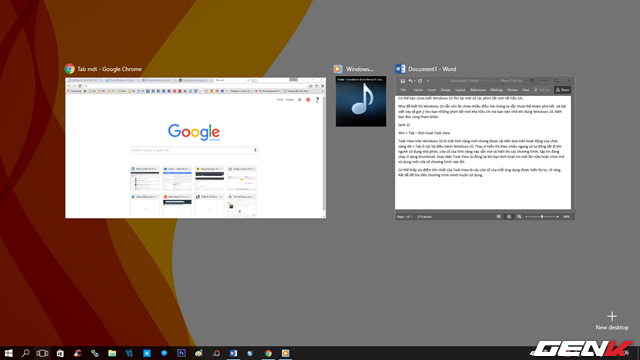Launch Photoshop from the taskbar

pos(181,353)
